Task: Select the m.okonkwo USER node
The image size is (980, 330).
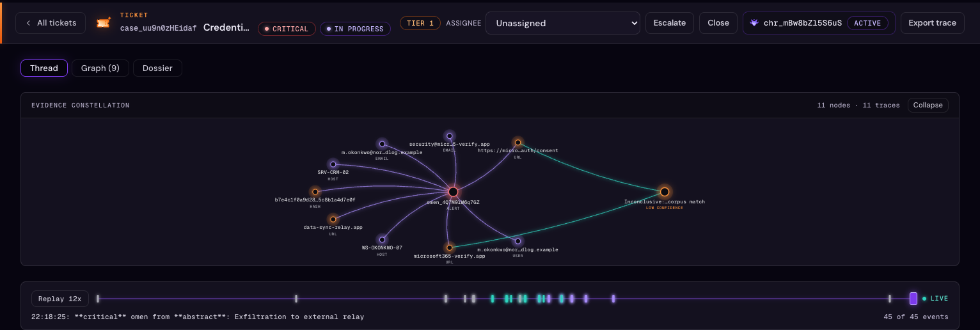Action: coord(518,242)
